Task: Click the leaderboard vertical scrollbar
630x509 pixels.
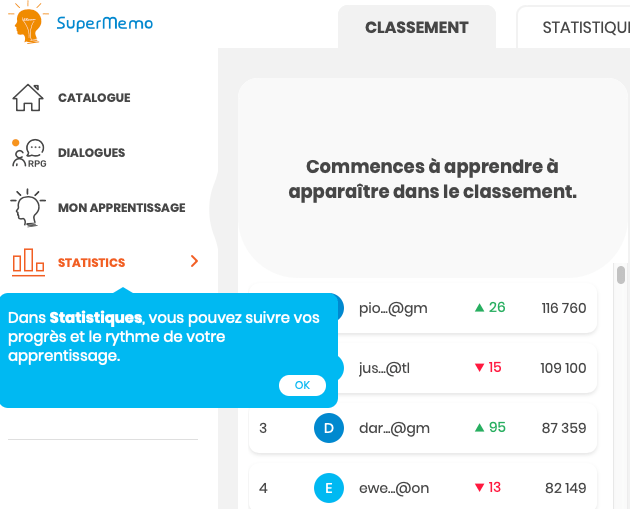Action: click(x=621, y=276)
